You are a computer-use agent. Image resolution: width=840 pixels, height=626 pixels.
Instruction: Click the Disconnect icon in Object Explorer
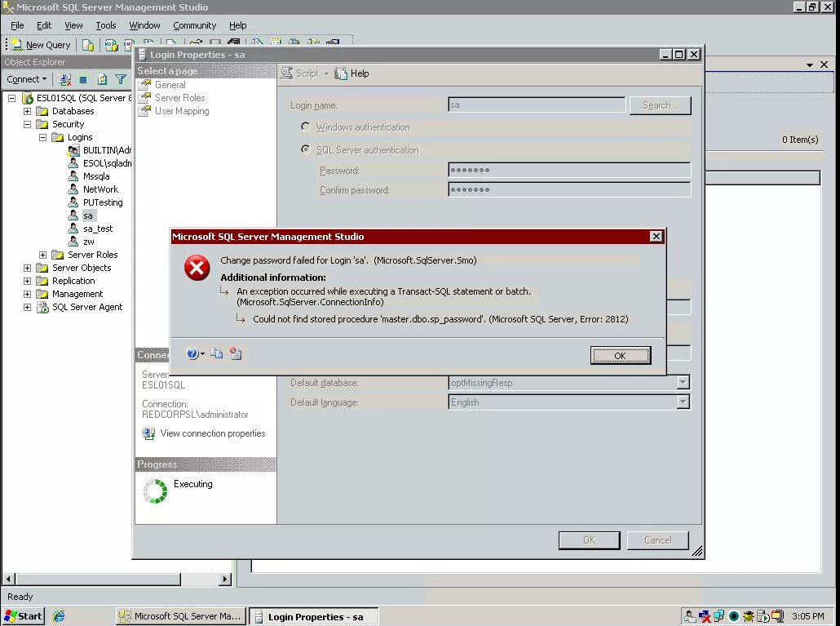[x=64, y=79]
